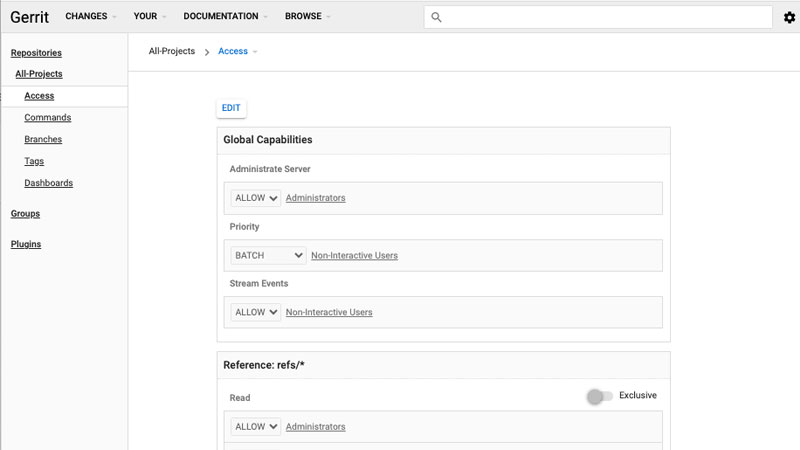800x450 pixels.
Task: Open the Administrate Server ALLOW dropdown
Action: (x=256, y=198)
